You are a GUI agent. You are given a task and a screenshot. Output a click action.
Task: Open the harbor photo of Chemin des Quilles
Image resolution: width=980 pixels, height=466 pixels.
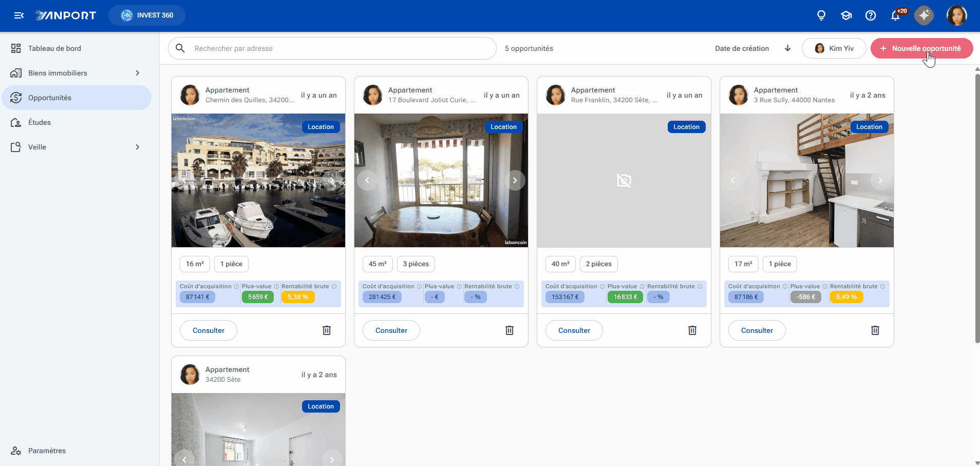pyautogui.click(x=258, y=180)
